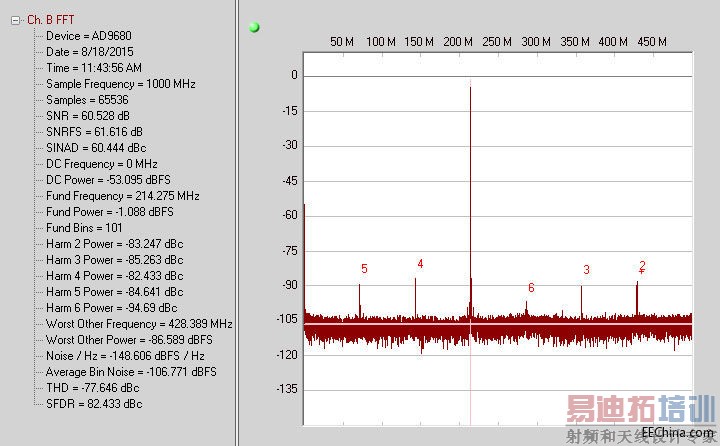This screenshot has height=446, width=720.
Task: Select Harm 6 Power = -94.69 dBc row
Action: click(112, 308)
